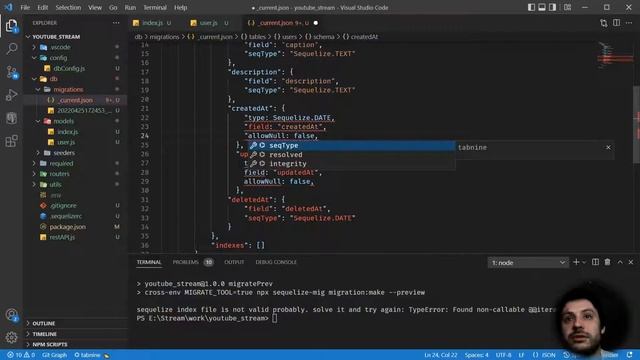Open the Search view in activity bar

pyautogui.click(x=11, y=49)
